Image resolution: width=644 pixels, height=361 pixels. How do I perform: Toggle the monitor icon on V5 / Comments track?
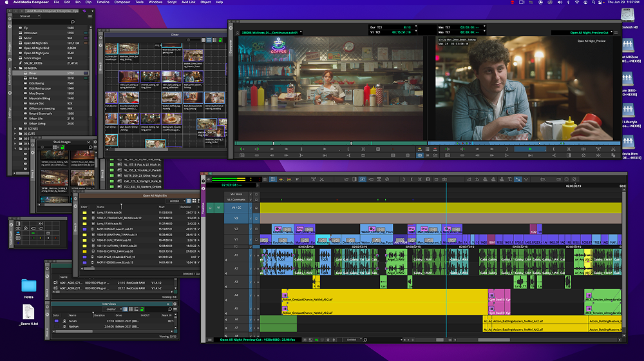(256, 200)
